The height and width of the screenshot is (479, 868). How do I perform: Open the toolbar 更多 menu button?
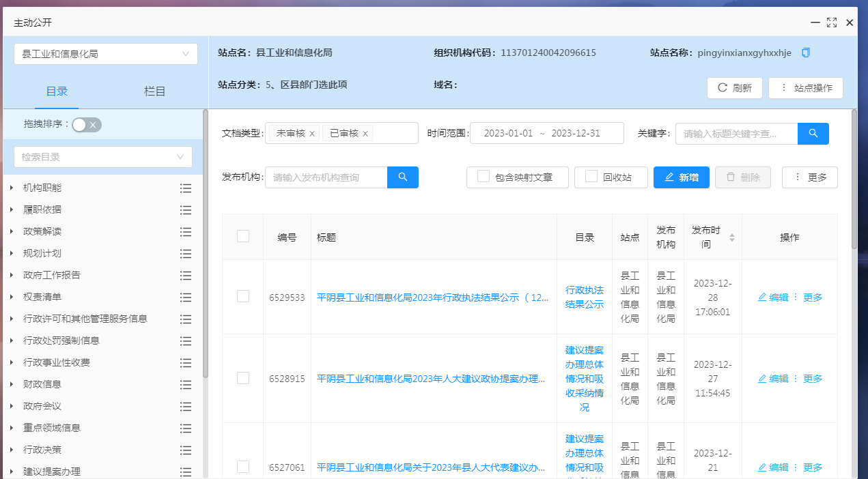[x=810, y=177]
